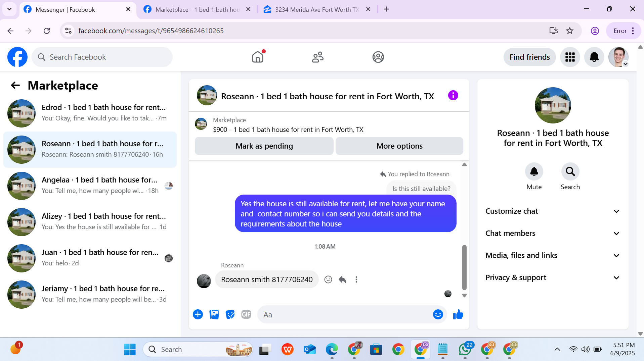The height and width of the screenshot is (361, 644).
Task: Open more options for Roseann's message
Action: click(356, 279)
